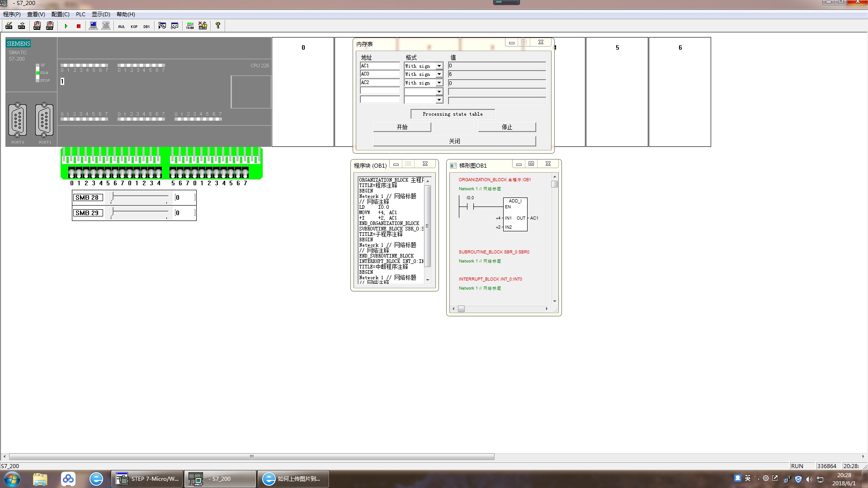The width and height of the screenshot is (868, 488).
Task: Open the PLC menu
Action: click(80, 14)
